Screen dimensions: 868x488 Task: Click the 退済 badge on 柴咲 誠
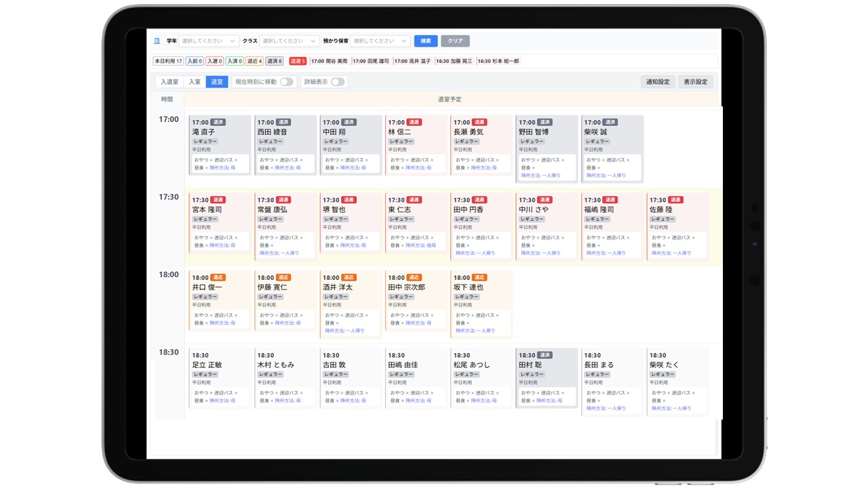(x=610, y=122)
